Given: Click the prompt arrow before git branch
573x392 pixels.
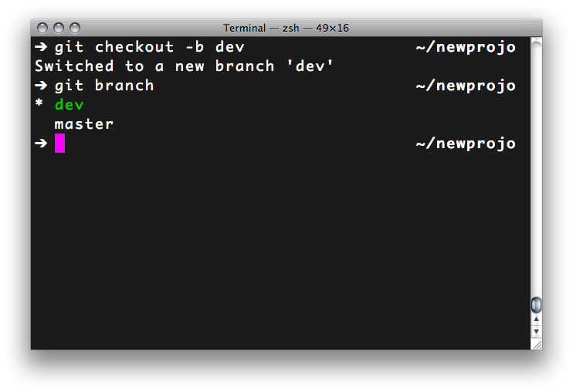Looking at the screenshot, I should [41, 86].
